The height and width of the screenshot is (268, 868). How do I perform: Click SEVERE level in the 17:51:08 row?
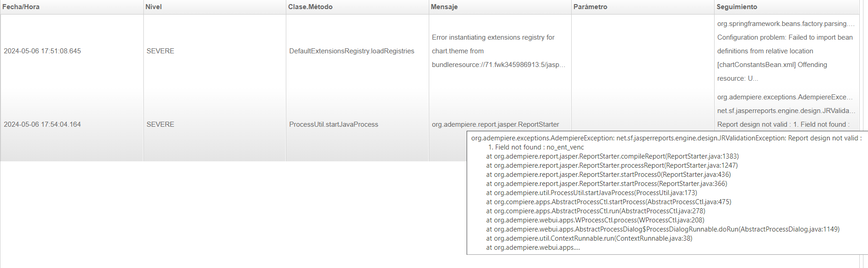point(160,51)
